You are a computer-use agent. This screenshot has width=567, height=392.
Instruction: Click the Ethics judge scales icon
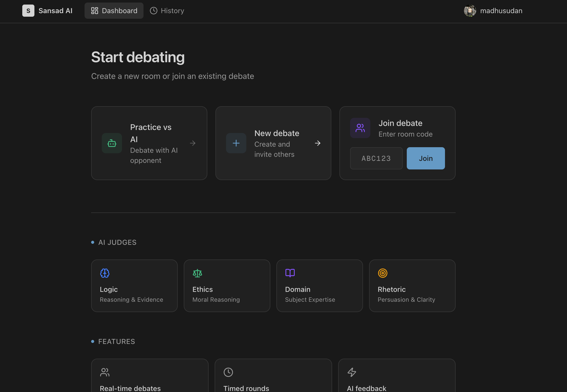point(197,273)
